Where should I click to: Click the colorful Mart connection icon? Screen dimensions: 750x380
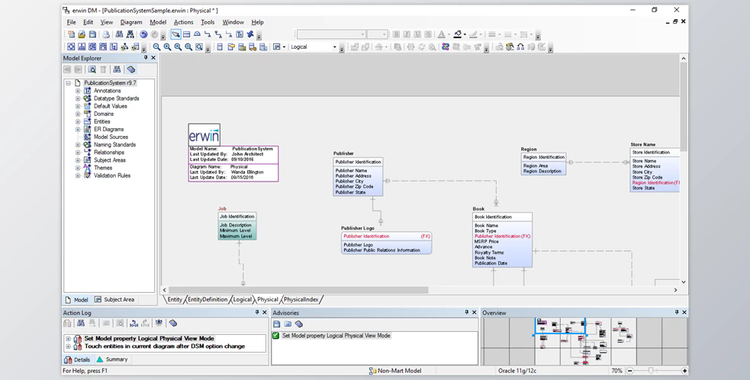point(445,47)
